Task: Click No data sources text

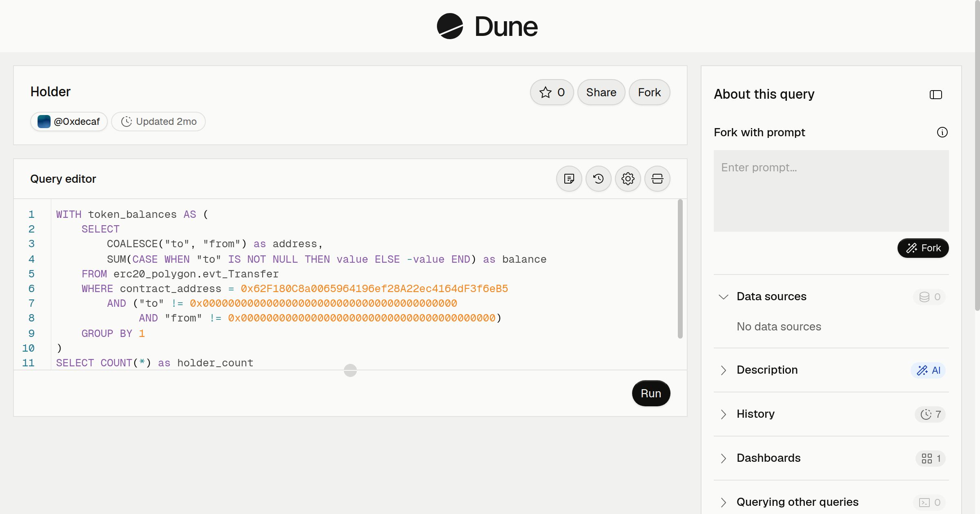Action: [x=779, y=327]
